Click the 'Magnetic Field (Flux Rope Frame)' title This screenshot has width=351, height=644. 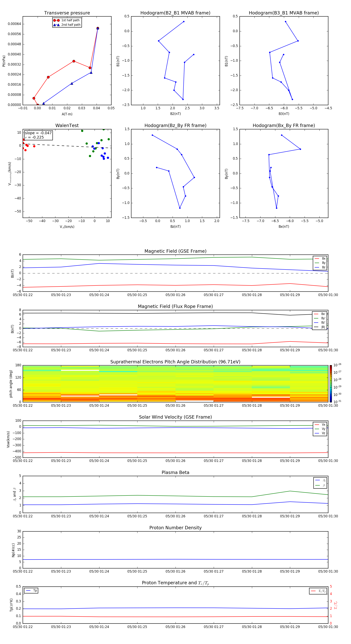(175, 307)
